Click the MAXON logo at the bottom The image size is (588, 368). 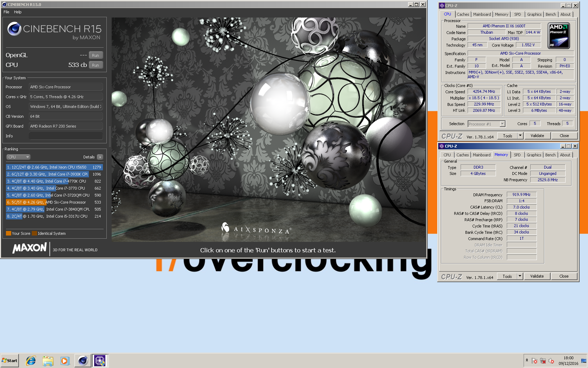(x=30, y=248)
